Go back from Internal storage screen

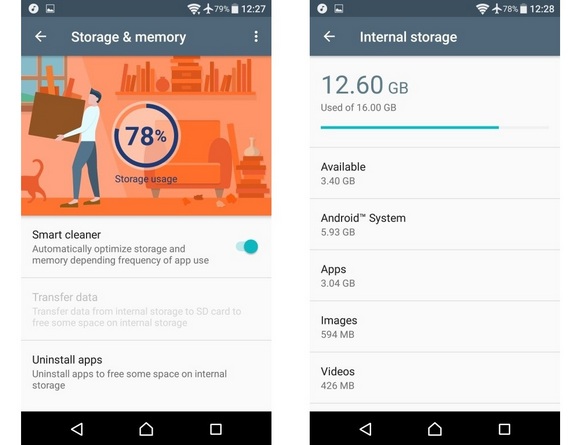click(x=329, y=37)
